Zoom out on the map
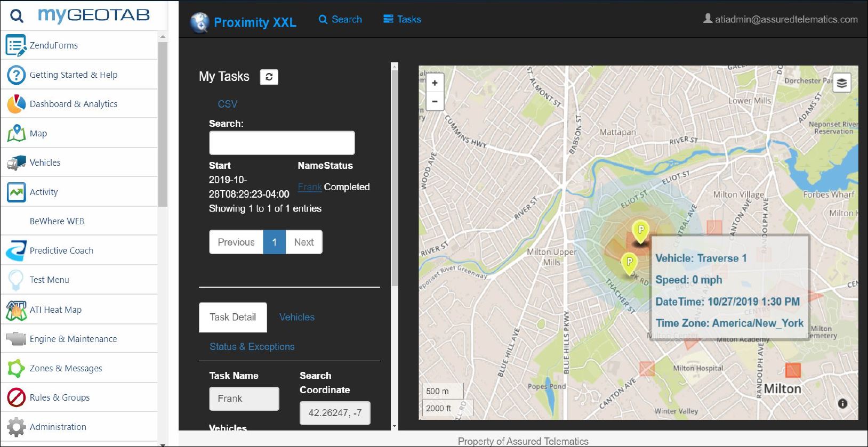Viewport: 868px width, 447px height. 435,101
